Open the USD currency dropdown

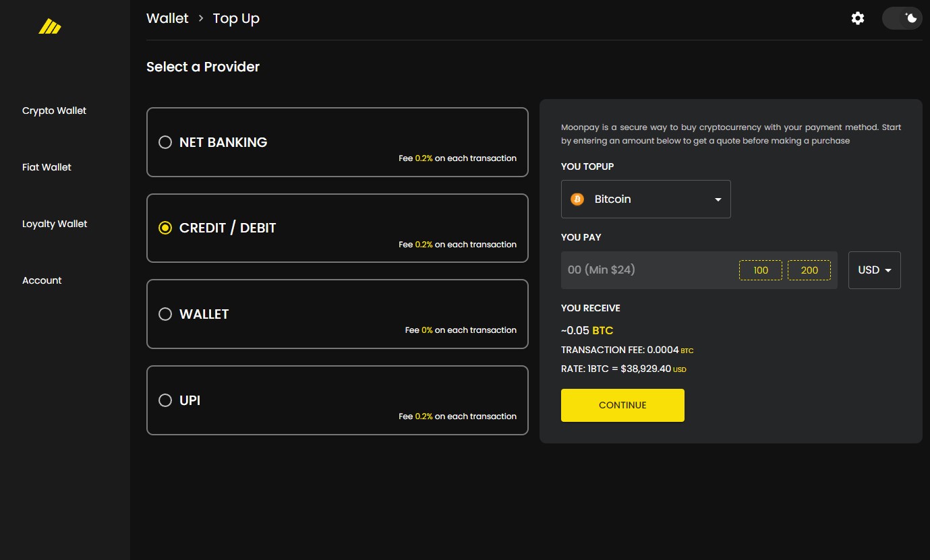click(874, 270)
